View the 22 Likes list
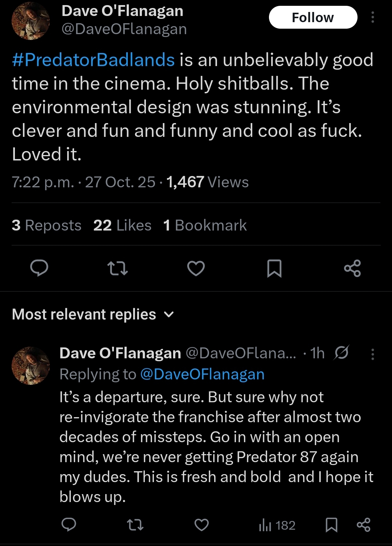392x546 pixels. click(122, 225)
